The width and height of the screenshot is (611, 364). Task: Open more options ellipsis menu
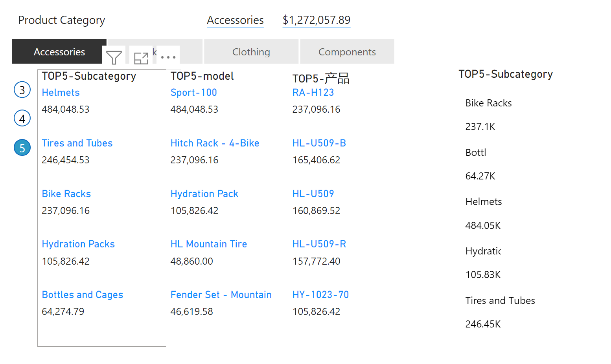point(168,57)
